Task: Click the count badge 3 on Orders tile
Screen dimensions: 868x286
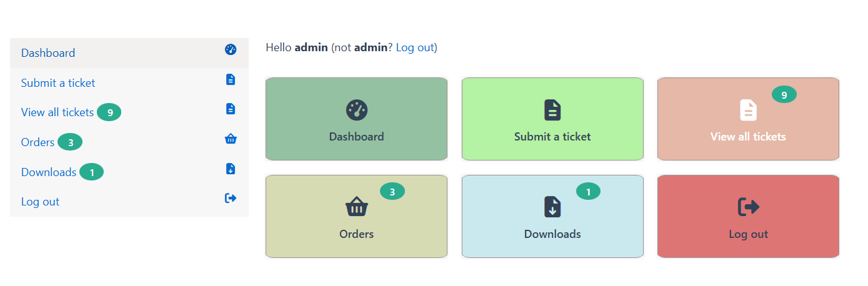Action: click(392, 192)
